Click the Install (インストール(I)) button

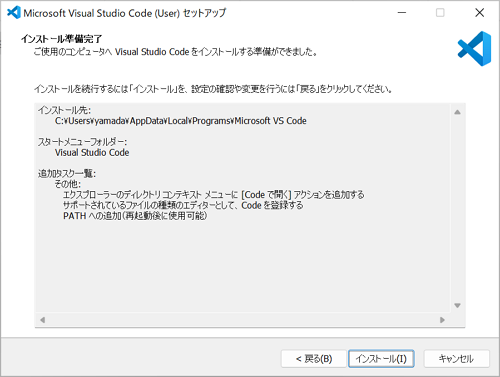click(x=381, y=359)
